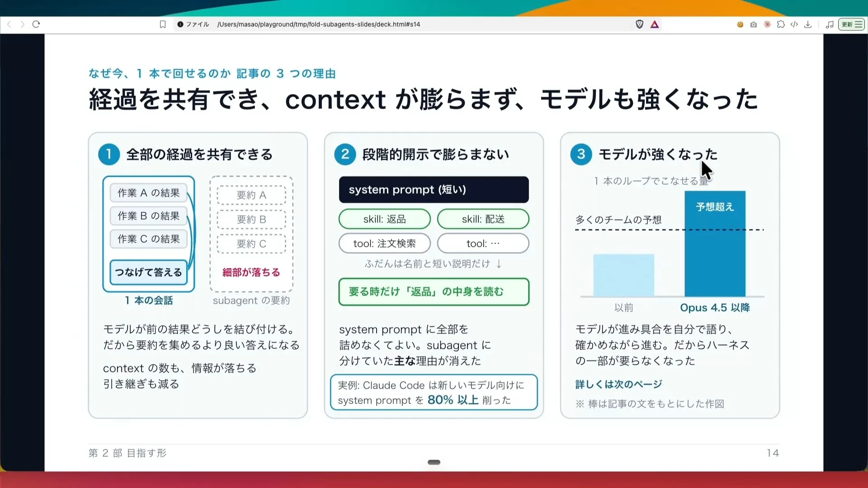Click the 80% 以上 highlighted text
Image resolution: width=868 pixels, height=488 pixels.
[x=453, y=400]
